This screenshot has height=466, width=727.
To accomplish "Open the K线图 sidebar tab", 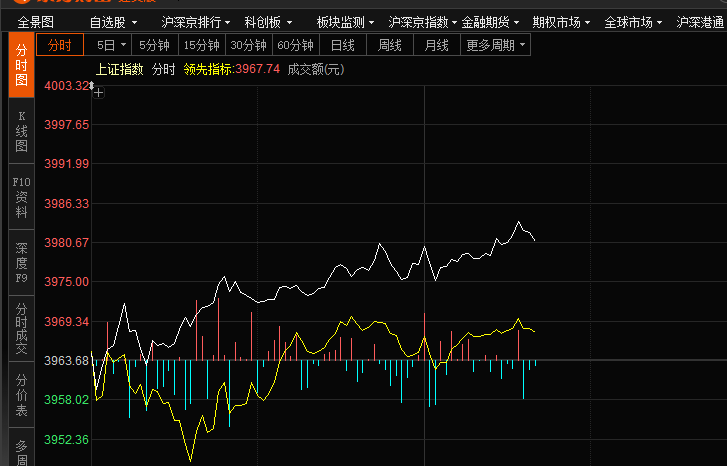I will [21, 131].
